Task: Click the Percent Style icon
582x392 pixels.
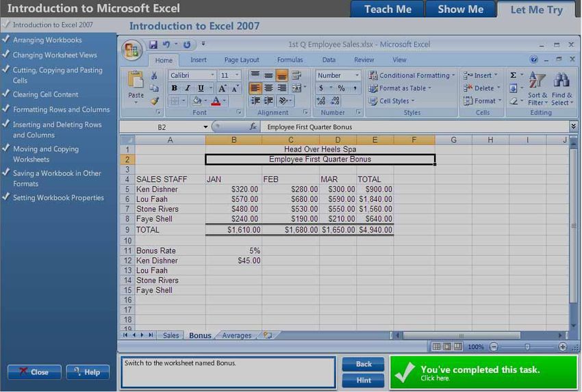Action: pyautogui.click(x=341, y=88)
